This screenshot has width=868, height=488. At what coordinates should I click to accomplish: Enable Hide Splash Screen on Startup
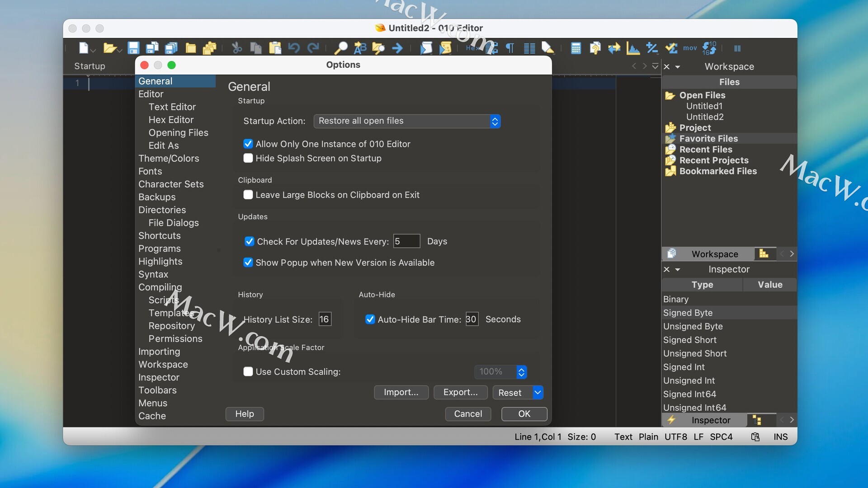point(248,158)
